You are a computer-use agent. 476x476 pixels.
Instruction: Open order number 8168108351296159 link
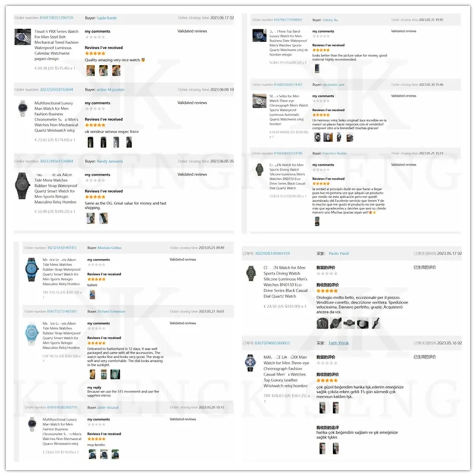(56, 18)
